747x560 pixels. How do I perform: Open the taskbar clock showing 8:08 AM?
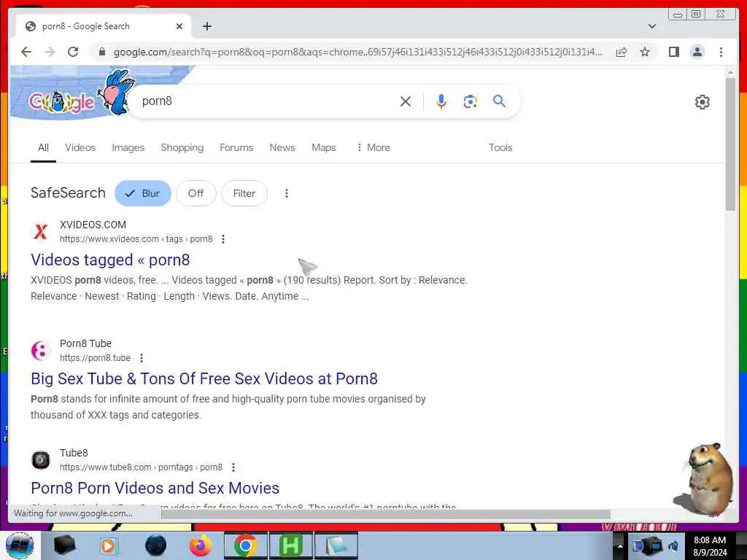pyautogui.click(x=710, y=545)
